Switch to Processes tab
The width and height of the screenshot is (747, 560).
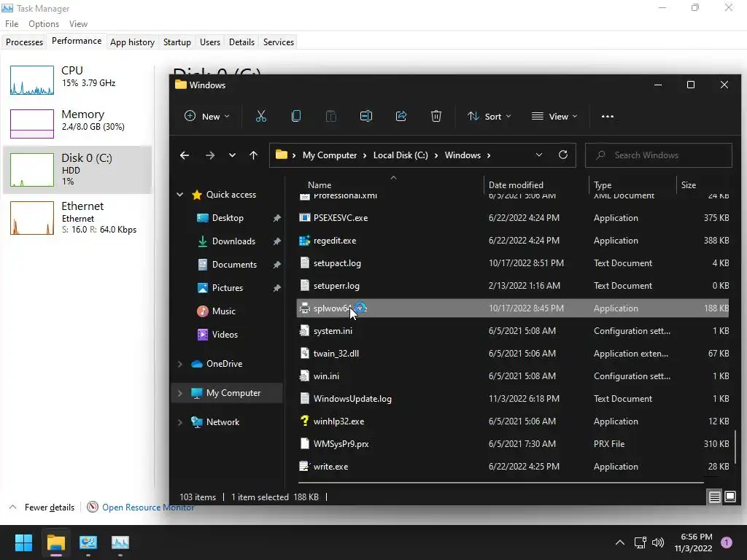click(24, 42)
